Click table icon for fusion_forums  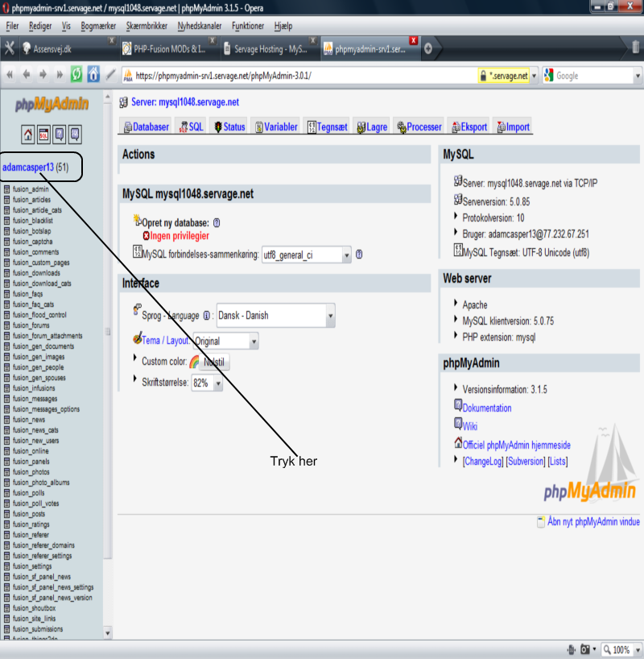[6, 325]
